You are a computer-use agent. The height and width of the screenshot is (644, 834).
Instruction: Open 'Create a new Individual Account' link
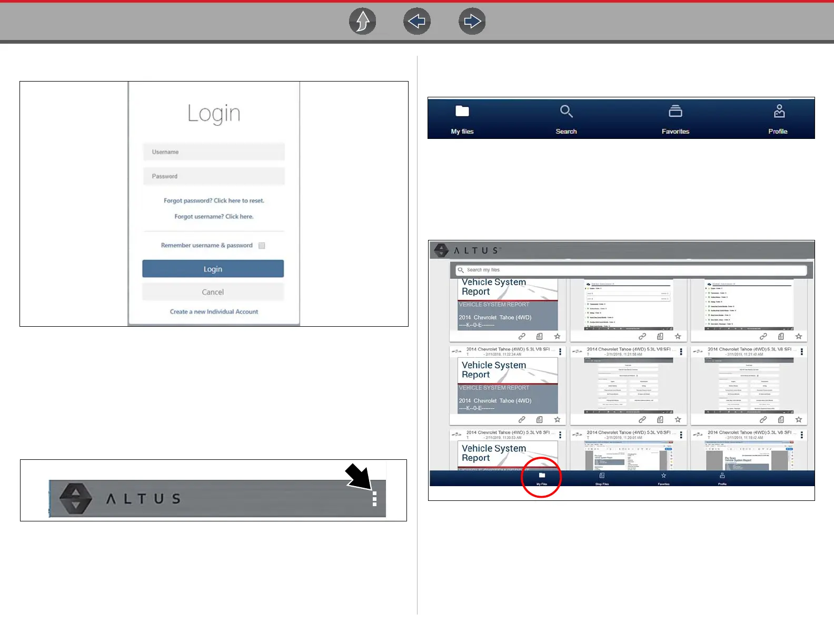click(214, 311)
